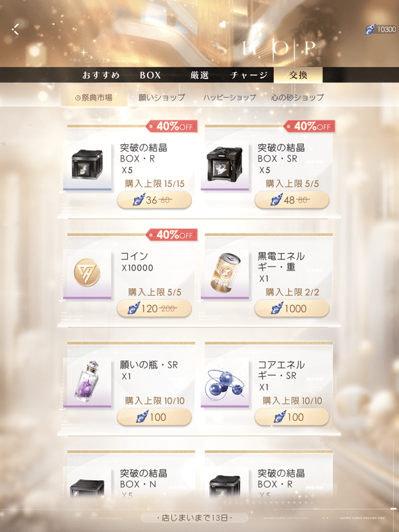Buy 願いの瓶・SR for 100
399x532 pixels.
(154, 417)
